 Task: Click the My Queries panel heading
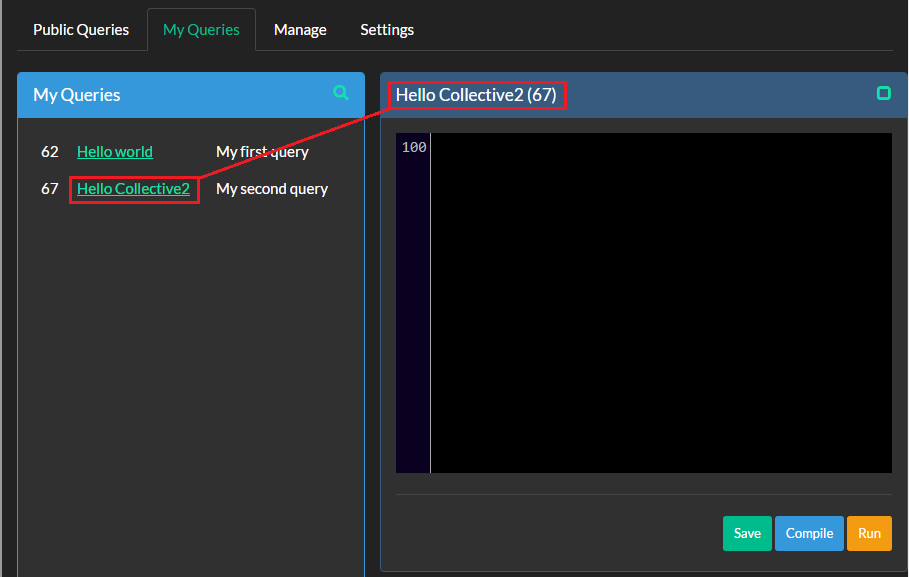coord(77,95)
